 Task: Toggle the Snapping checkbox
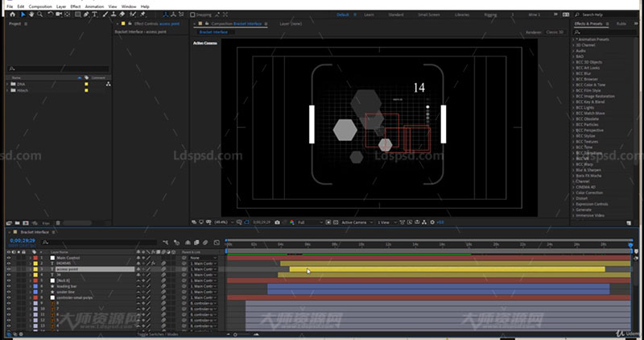[x=192, y=15]
